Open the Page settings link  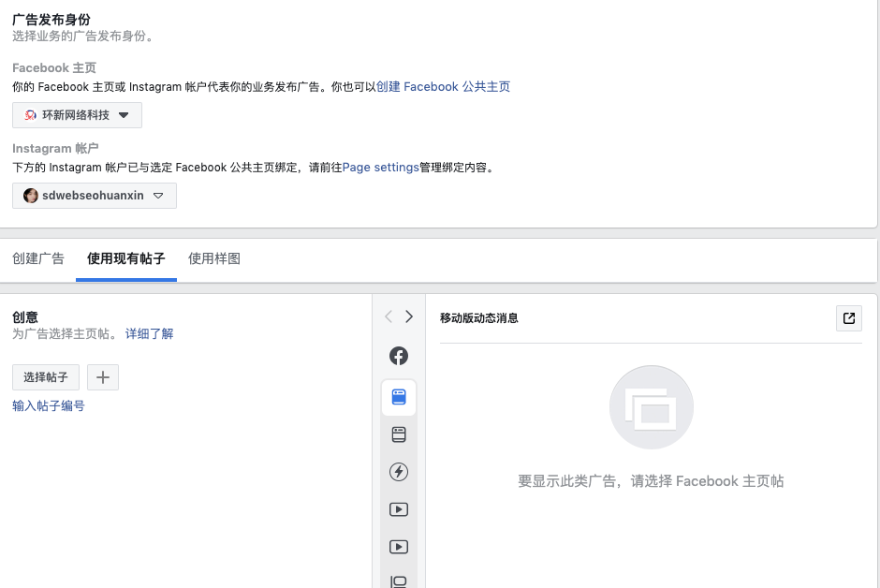380,168
